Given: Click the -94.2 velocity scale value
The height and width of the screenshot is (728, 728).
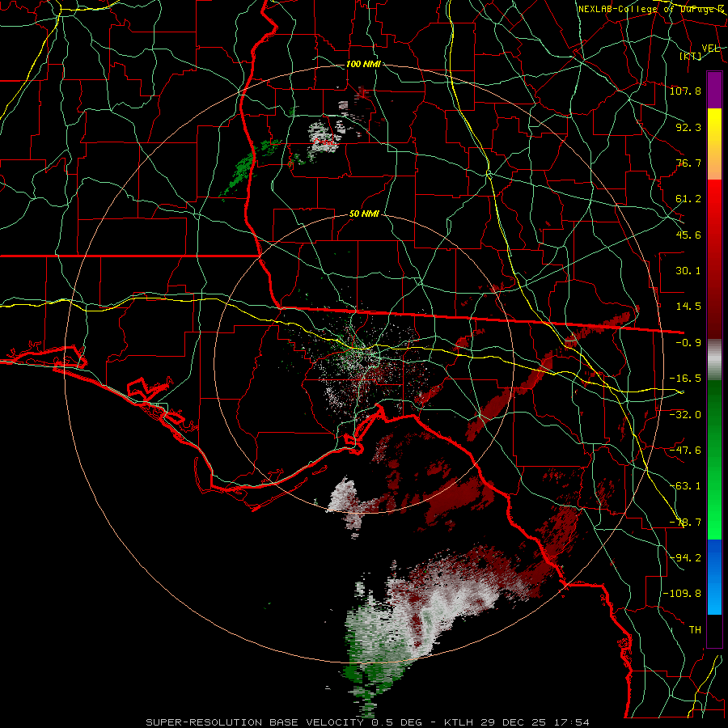Looking at the screenshot, I should click(685, 558).
